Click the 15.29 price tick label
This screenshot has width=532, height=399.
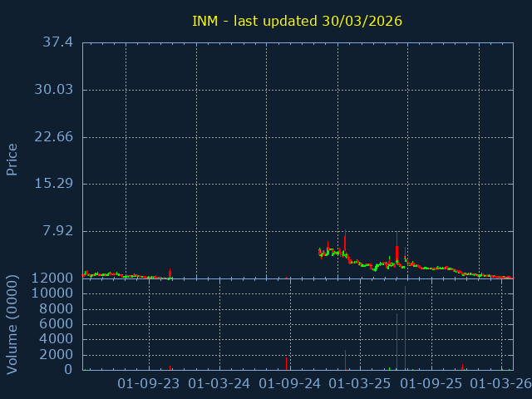click(x=53, y=184)
